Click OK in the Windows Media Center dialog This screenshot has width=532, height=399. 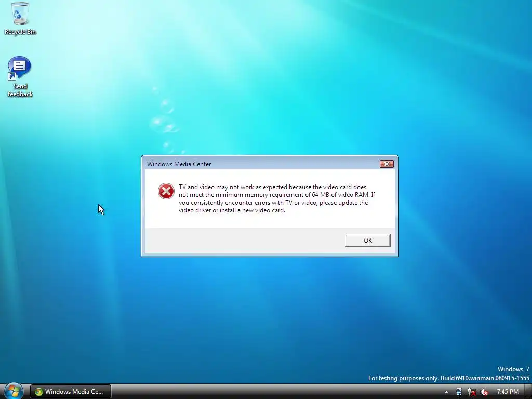point(367,240)
